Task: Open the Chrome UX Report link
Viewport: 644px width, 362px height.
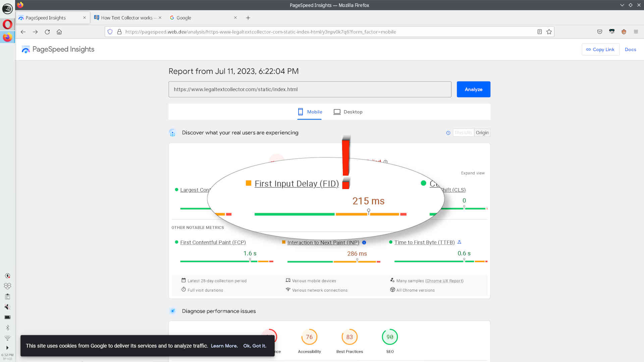Action: pyautogui.click(x=444, y=281)
